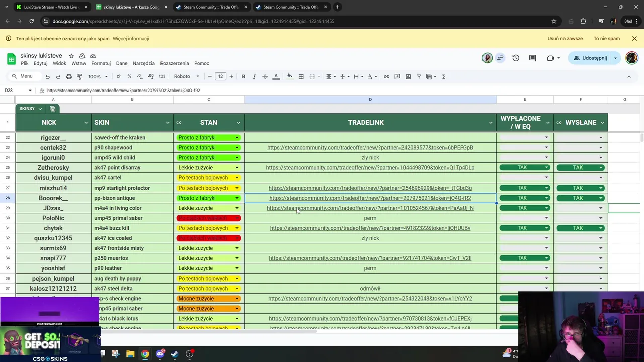Viewport: 644px width, 362px height.
Task: Open the Discord icon in the taskbar
Action: [x=160, y=354]
